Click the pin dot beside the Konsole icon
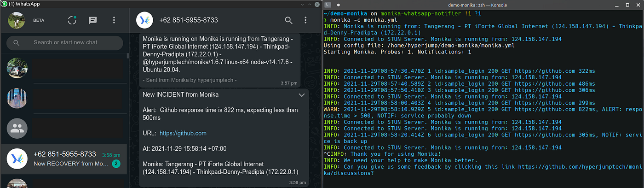 pos(339,5)
